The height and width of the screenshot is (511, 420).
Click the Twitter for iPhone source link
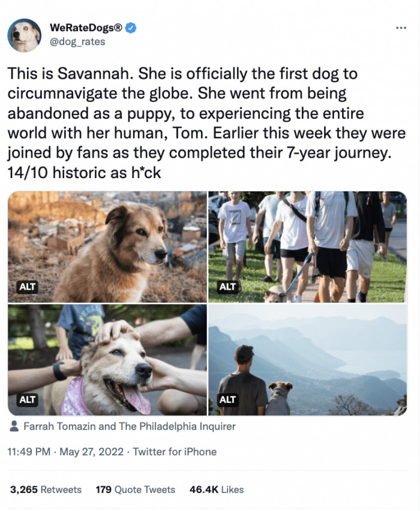tap(175, 452)
